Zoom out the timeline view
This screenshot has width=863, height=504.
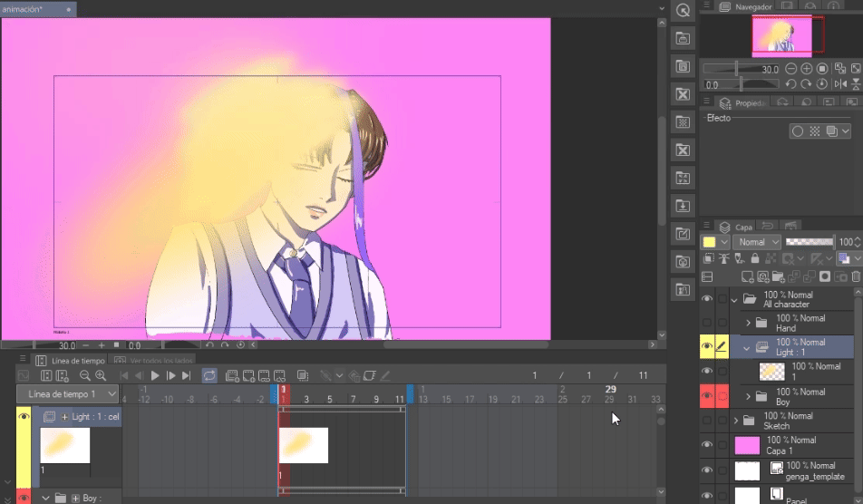[x=85, y=375]
